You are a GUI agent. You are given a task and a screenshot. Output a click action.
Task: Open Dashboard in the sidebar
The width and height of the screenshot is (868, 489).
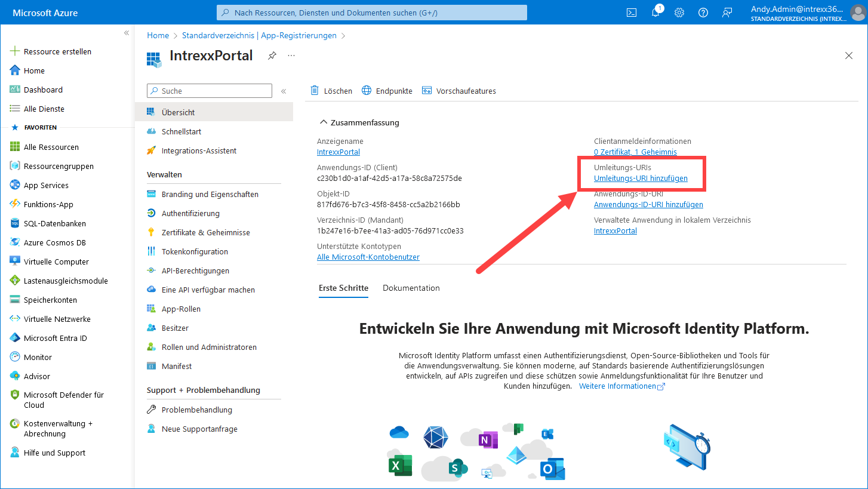(x=43, y=90)
